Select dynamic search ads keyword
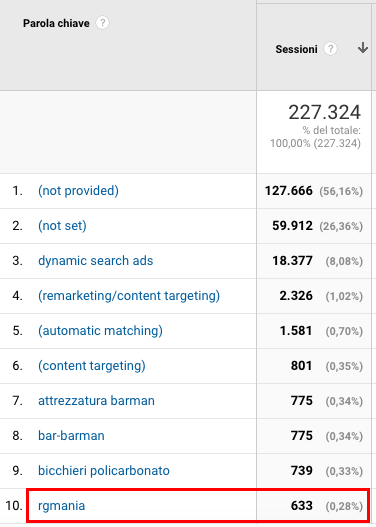This screenshot has width=376, height=527. coord(95,260)
